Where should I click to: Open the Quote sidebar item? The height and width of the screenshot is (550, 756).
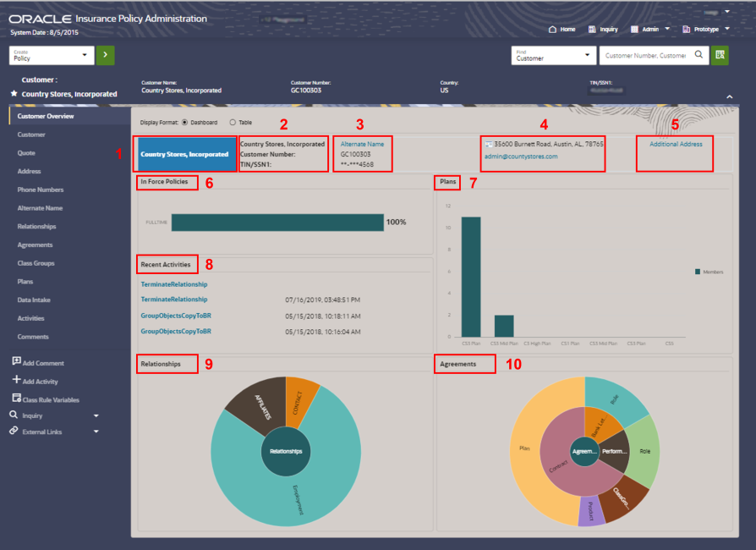(26, 153)
